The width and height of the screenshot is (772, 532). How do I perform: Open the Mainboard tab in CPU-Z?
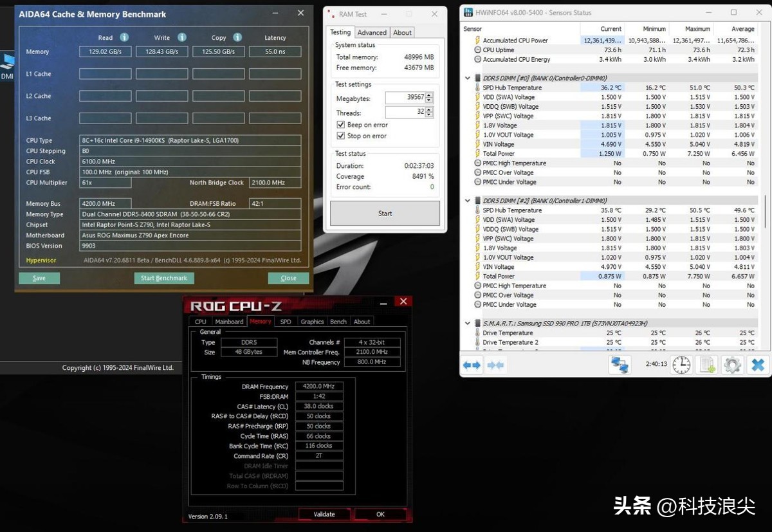pyautogui.click(x=229, y=322)
